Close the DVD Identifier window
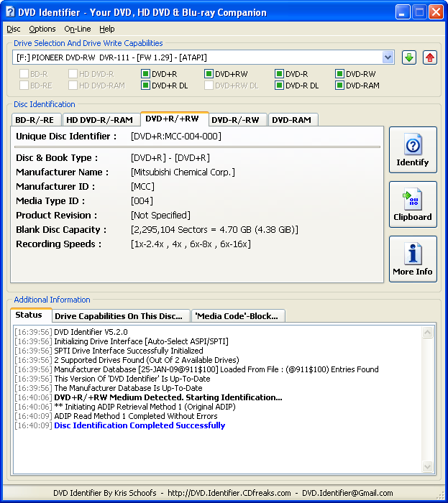 [x=436, y=12]
